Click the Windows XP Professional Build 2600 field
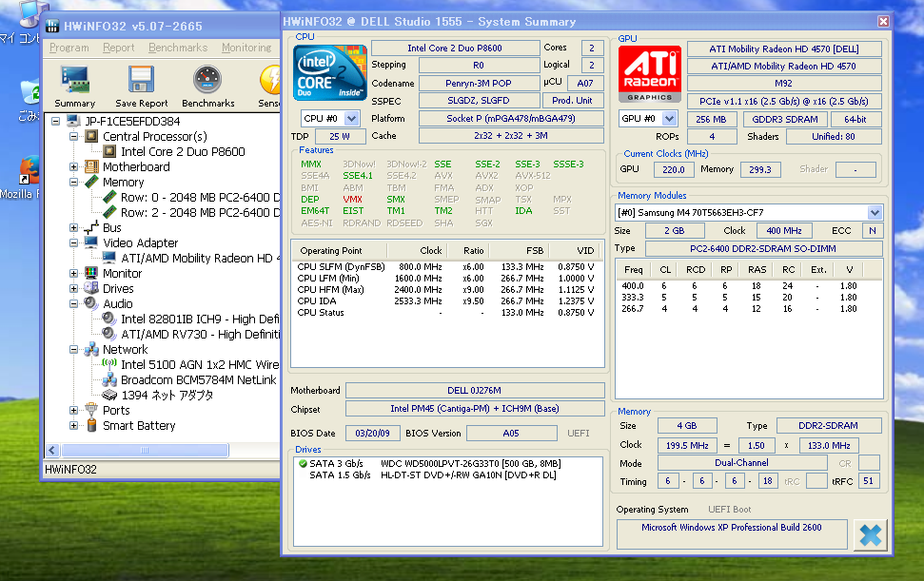 [732, 533]
